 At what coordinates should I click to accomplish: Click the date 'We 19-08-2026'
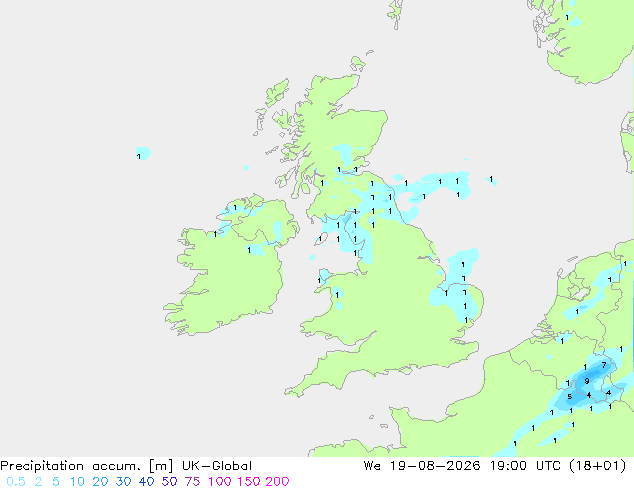point(422,466)
